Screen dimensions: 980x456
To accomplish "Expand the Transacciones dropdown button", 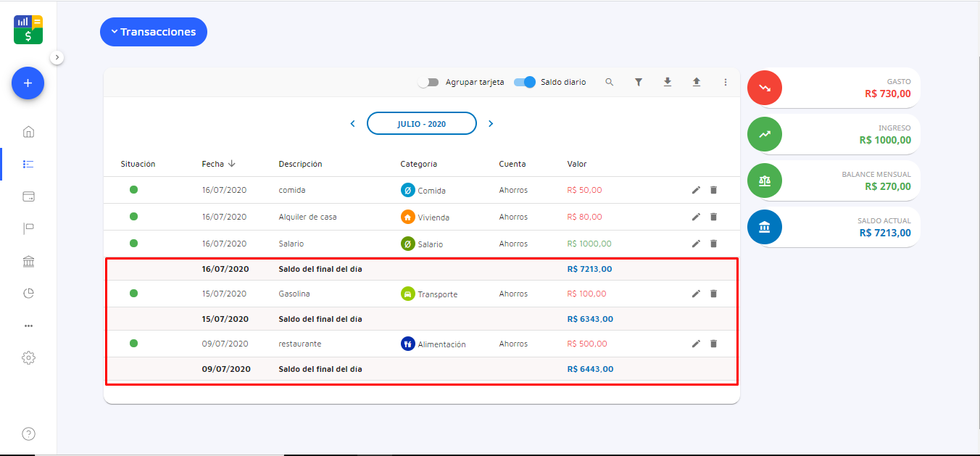I will (154, 32).
